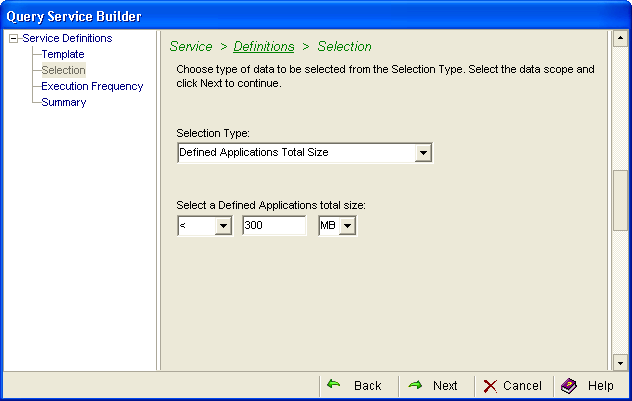Collapse the Service Definitions tree node
The image size is (632, 401).
(x=14, y=39)
